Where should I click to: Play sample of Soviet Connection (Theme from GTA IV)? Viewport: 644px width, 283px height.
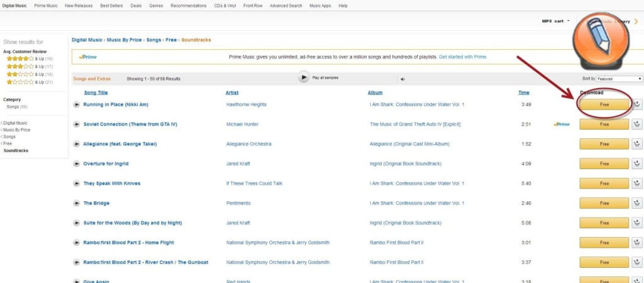click(x=76, y=125)
